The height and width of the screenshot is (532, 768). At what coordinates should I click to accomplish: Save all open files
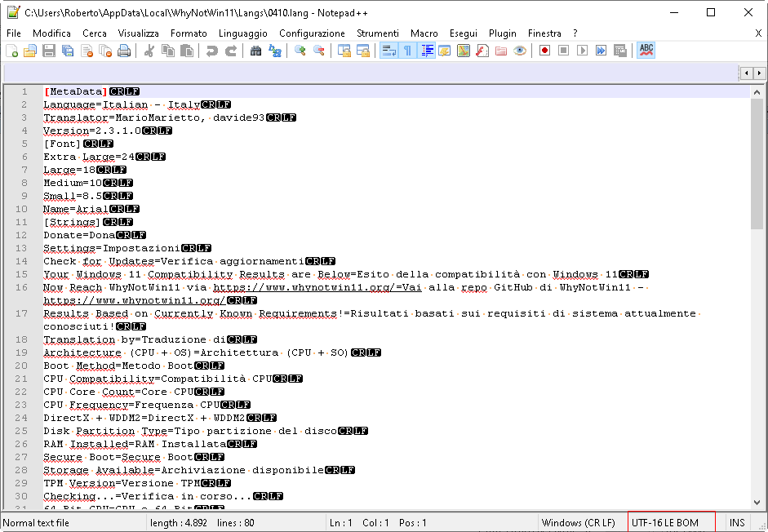[x=66, y=50]
